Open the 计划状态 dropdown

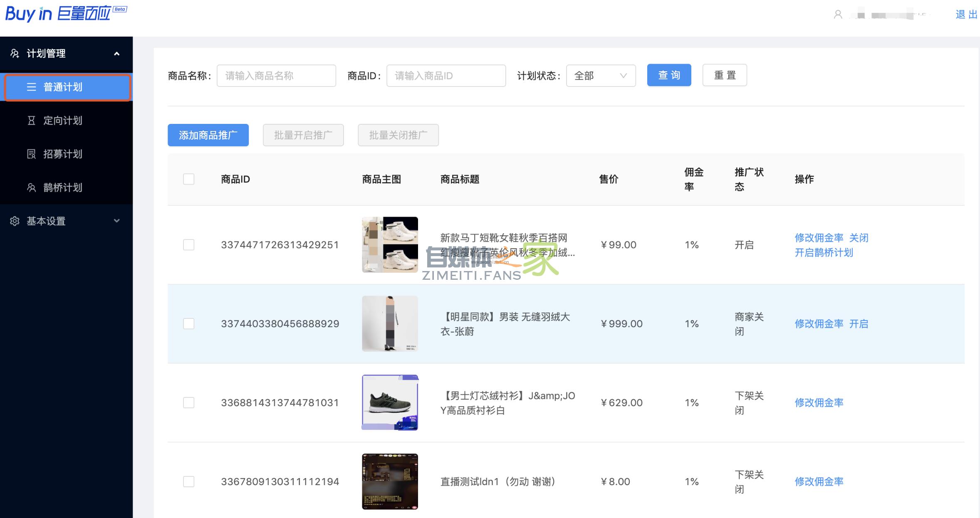601,75
